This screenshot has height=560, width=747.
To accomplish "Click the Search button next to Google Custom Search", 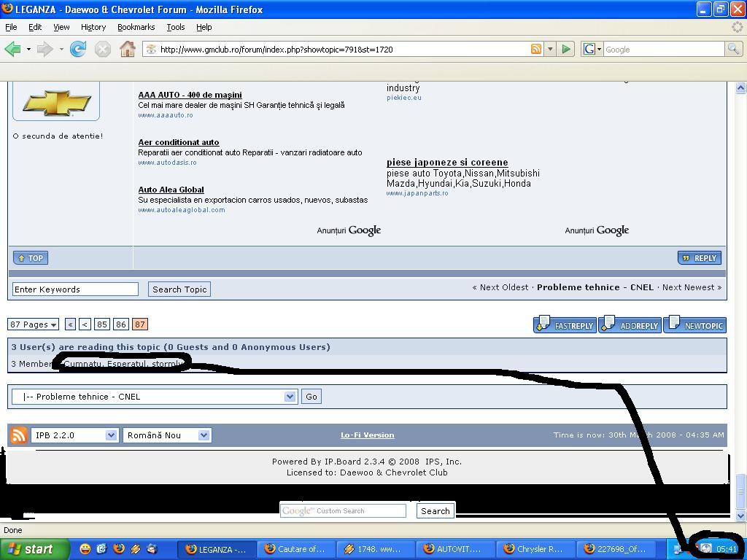I will (436, 511).
